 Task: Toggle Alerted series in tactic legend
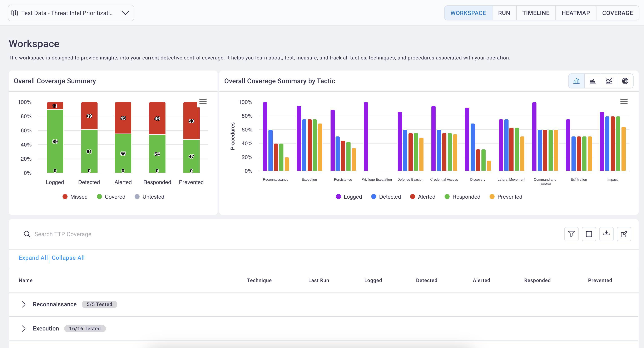click(x=423, y=197)
